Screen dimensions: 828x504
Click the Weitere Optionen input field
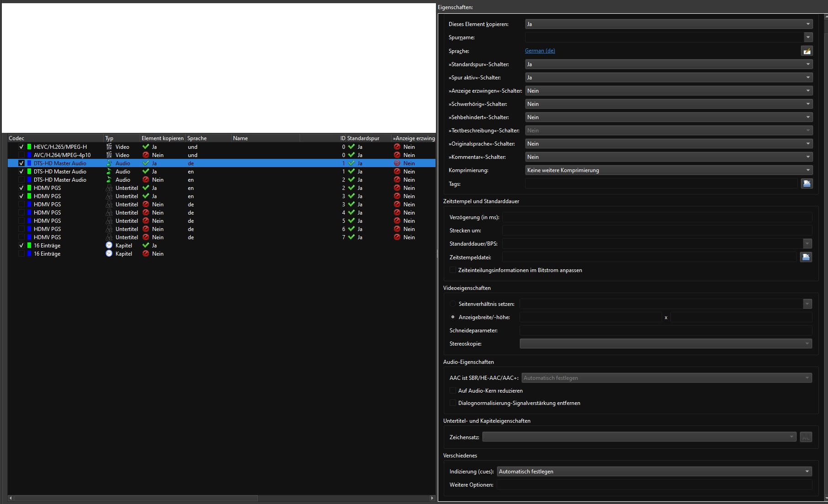tap(654, 485)
